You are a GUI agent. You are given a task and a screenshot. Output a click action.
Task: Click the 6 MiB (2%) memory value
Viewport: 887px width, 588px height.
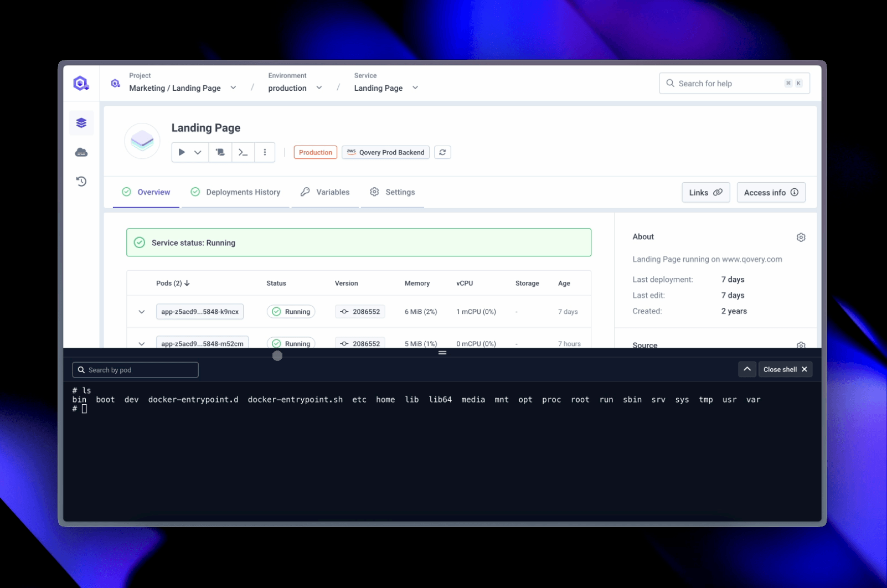tap(421, 312)
